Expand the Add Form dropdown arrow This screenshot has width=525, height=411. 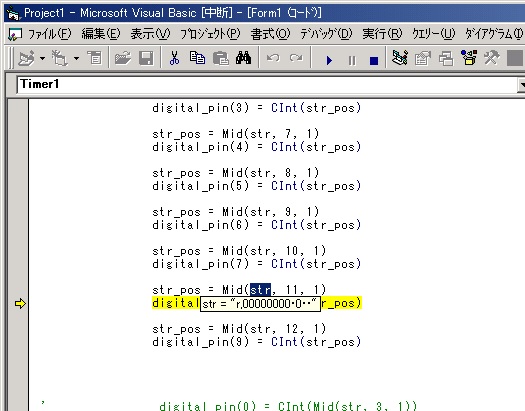[x=77, y=59]
